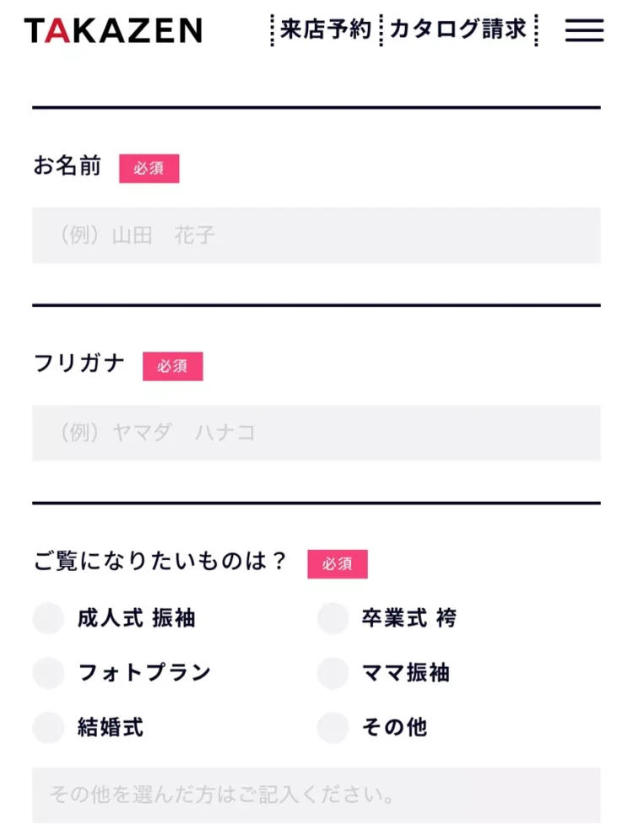The width and height of the screenshot is (633, 840).
Task: Click the 必須 badge beside フリガナ
Action: (x=172, y=366)
